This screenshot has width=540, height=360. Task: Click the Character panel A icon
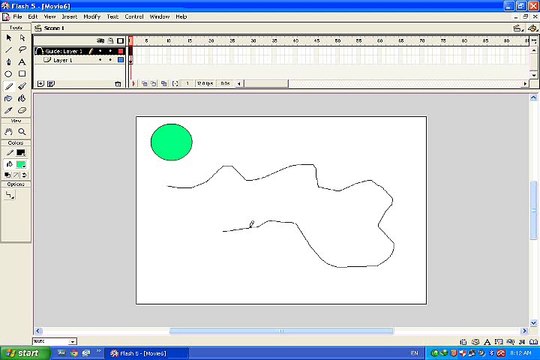[x=487, y=342]
